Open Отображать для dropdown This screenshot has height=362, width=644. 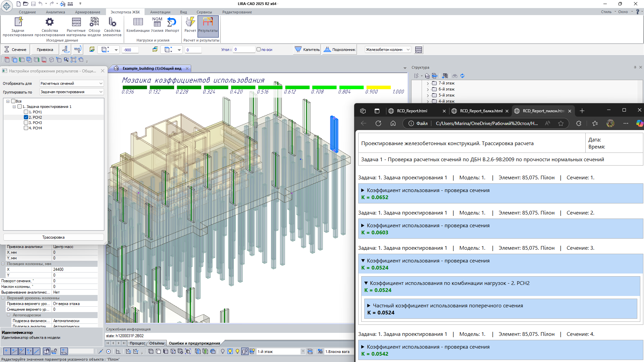coord(71,83)
